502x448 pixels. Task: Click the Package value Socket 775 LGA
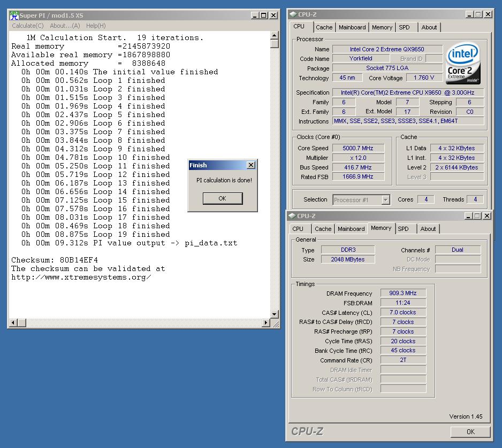[x=387, y=68]
